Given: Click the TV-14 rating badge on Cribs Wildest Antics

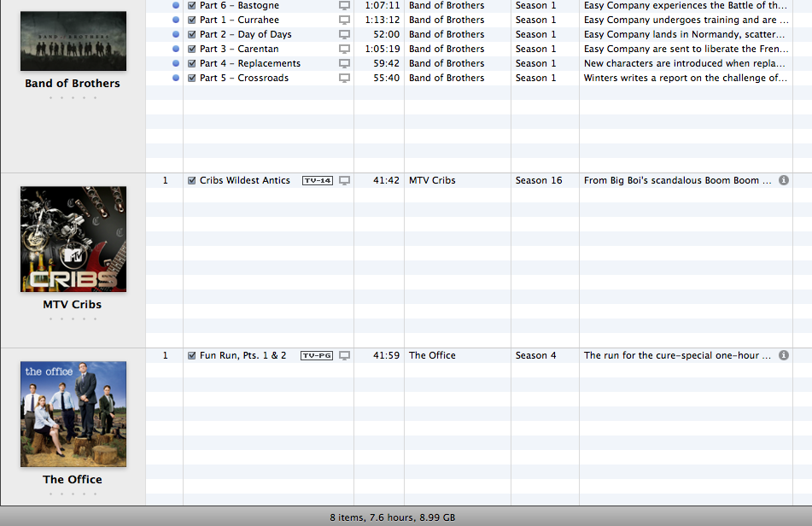Looking at the screenshot, I should pos(318,181).
